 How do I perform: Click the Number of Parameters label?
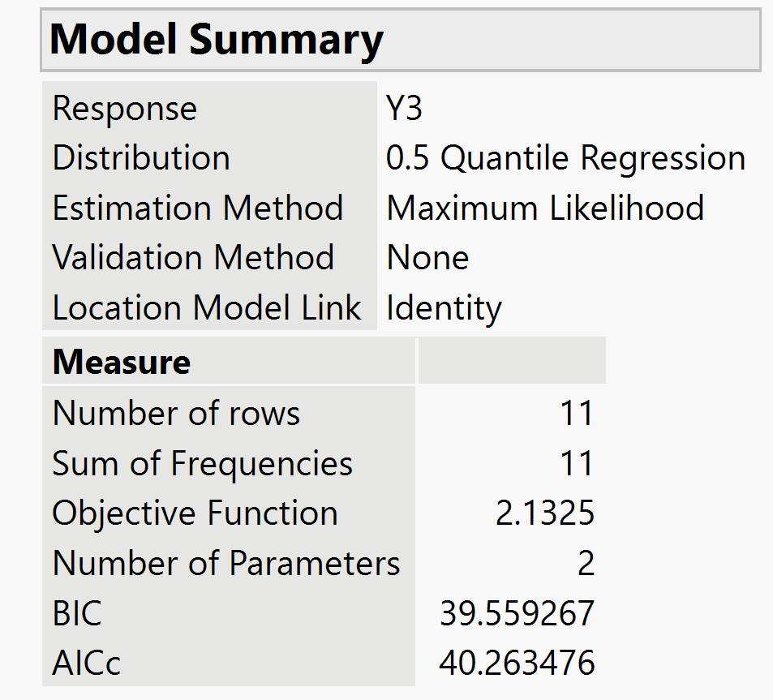(x=226, y=563)
